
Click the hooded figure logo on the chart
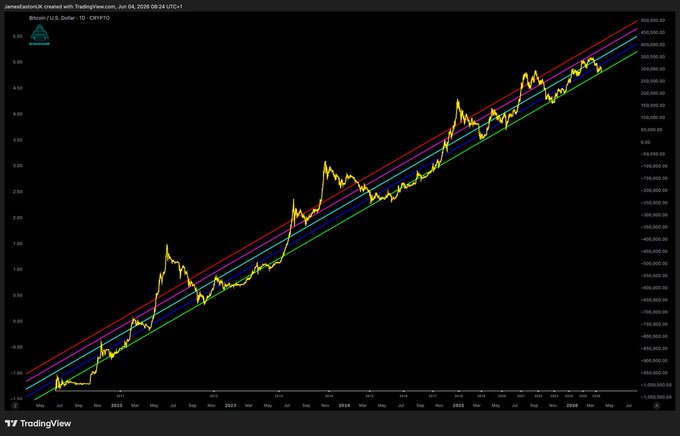click(x=39, y=35)
